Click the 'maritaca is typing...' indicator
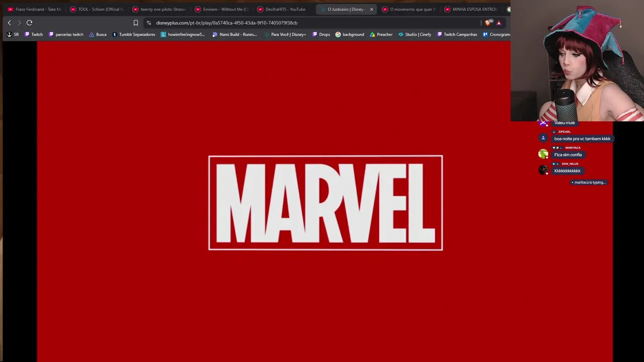This screenshot has height=362, width=644. point(589,183)
